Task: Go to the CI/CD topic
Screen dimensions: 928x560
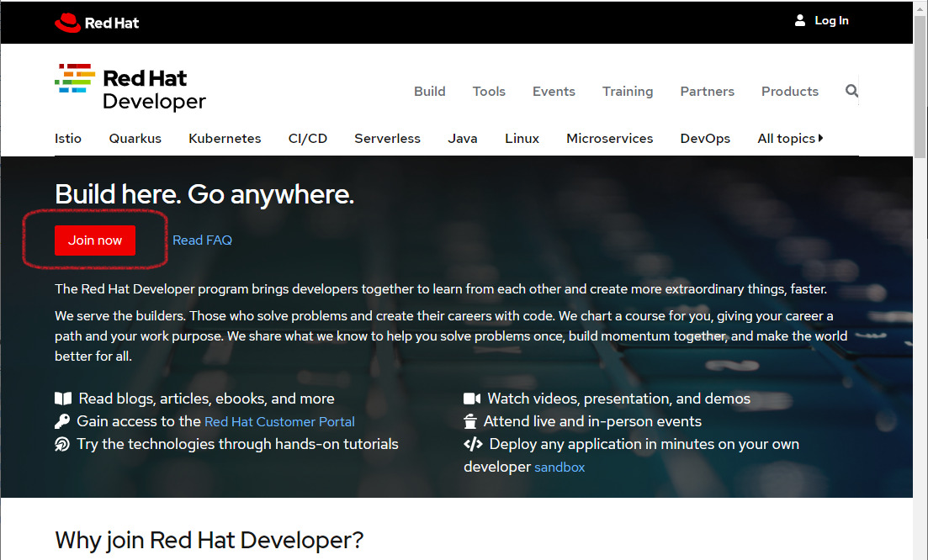Action: tap(308, 139)
